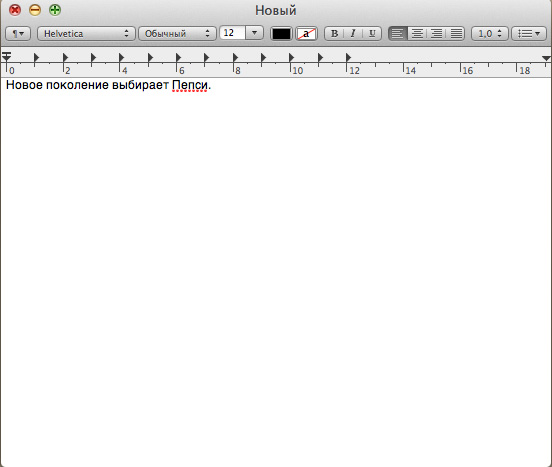Screen dimensions: 552x467
Task: Toggle underline formatting
Action: [372, 34]
